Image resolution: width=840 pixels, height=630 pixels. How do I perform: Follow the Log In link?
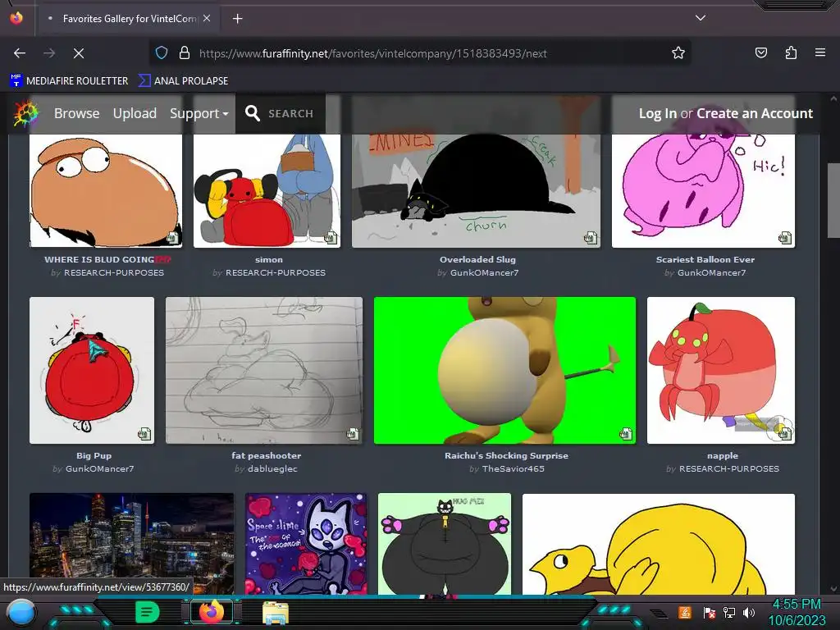point(657,113)
